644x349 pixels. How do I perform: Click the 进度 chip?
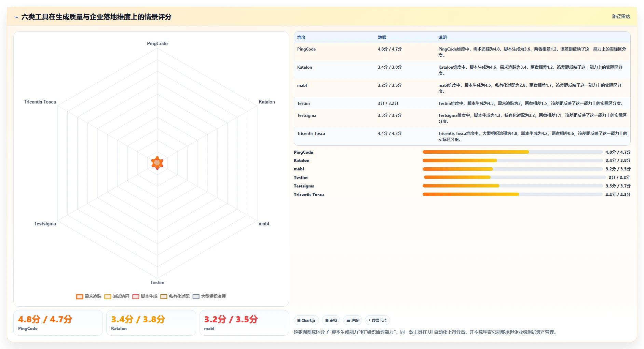(x=353, y=320)
